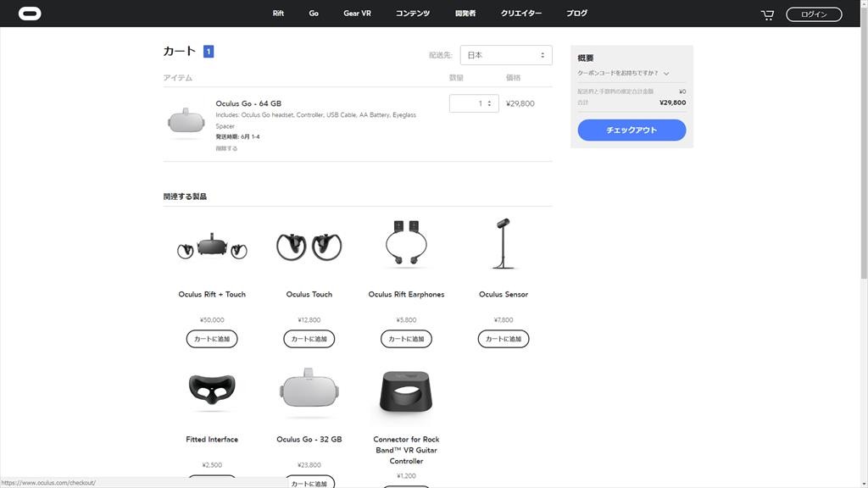This screenshot has height=488, width=868.
Task: Open the ブログ menu item
Action: coord(576,14)
